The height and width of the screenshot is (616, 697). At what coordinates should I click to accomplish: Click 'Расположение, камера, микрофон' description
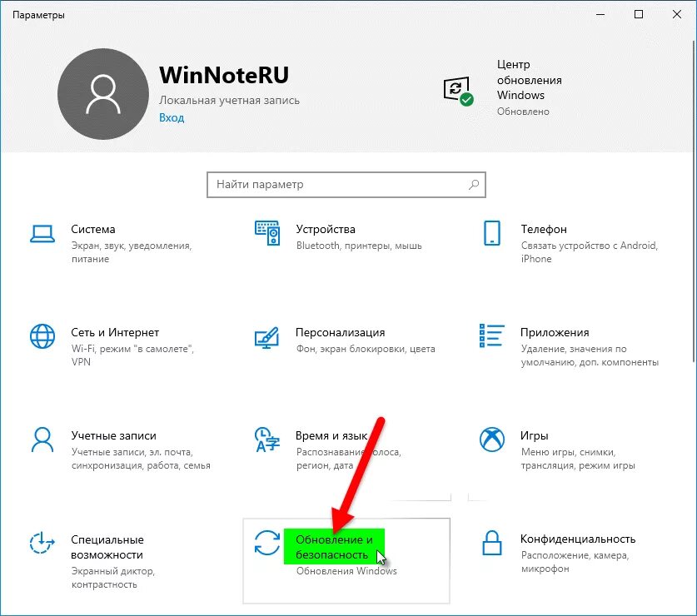tap(575, 562)
